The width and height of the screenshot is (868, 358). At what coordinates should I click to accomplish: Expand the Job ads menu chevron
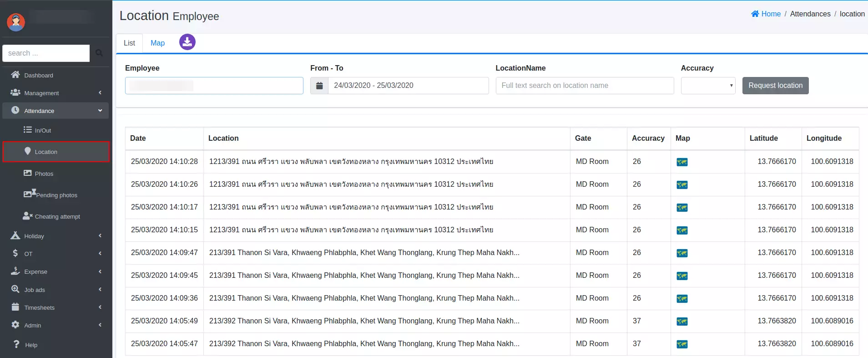click(100, 289)
